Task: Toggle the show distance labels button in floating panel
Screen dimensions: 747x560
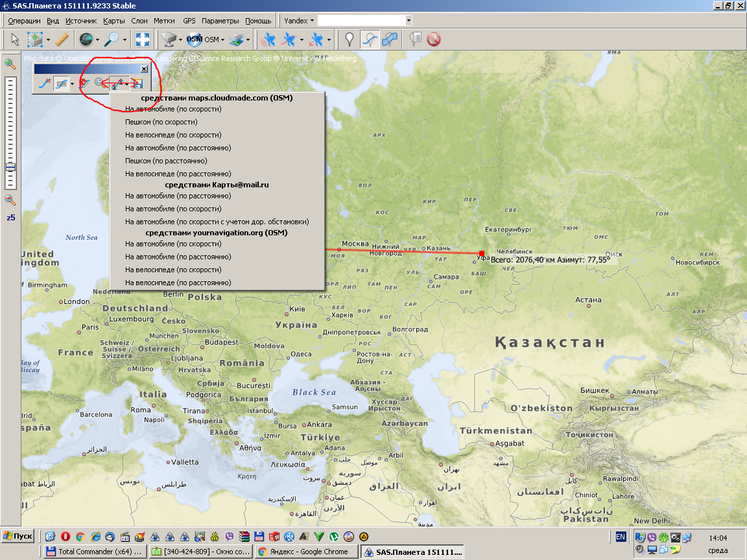Action: click(61, 83)
